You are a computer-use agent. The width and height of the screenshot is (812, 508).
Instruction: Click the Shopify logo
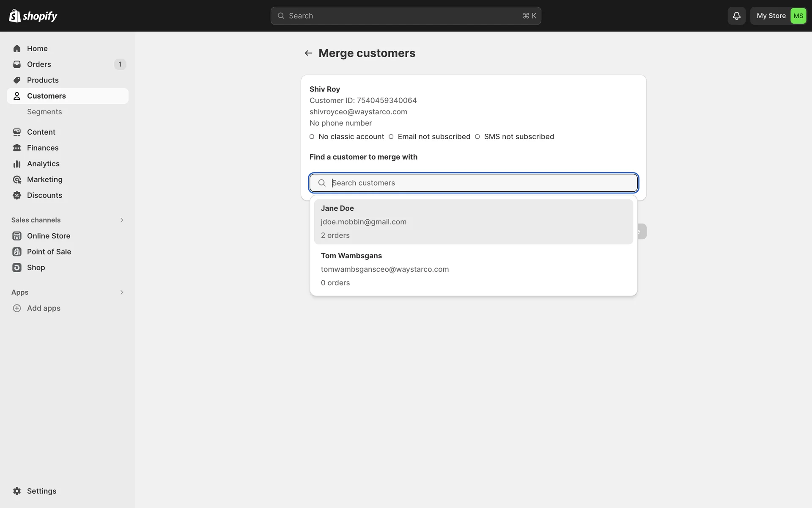tap(33, 16)
